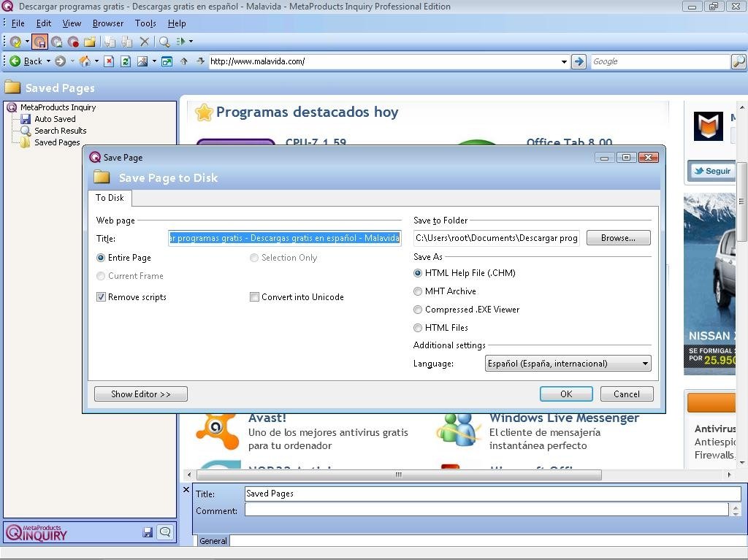This screenshot has width=748, height=560.
Task: Click the Inquiry refresh icon on the top toolbar
Action: (x=15, y=42)
